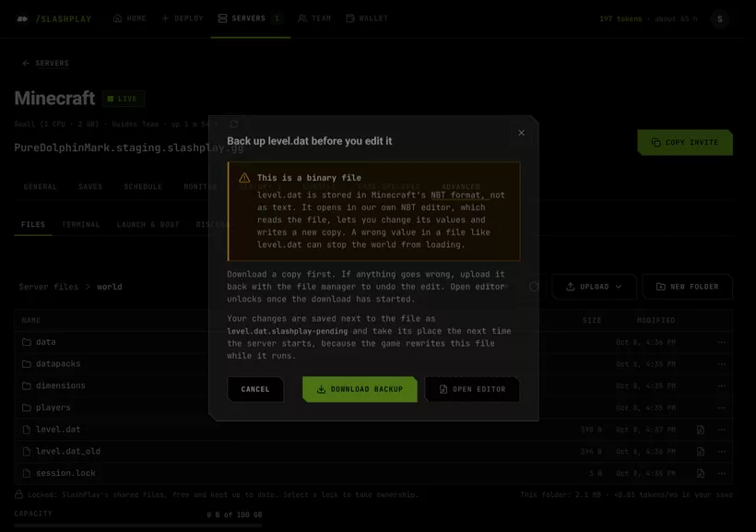Open more options for datapacks folder
Viewport: 756px width, 532px height.
(721, 363)
